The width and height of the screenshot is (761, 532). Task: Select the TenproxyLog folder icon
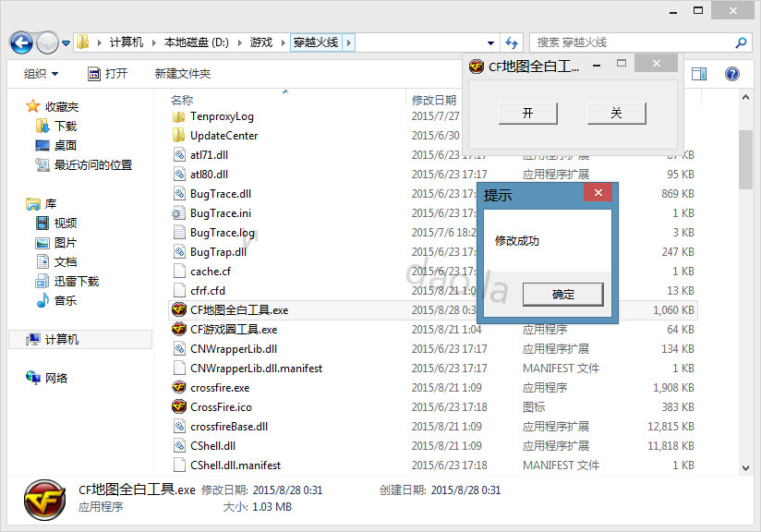[x=178, y=116]
